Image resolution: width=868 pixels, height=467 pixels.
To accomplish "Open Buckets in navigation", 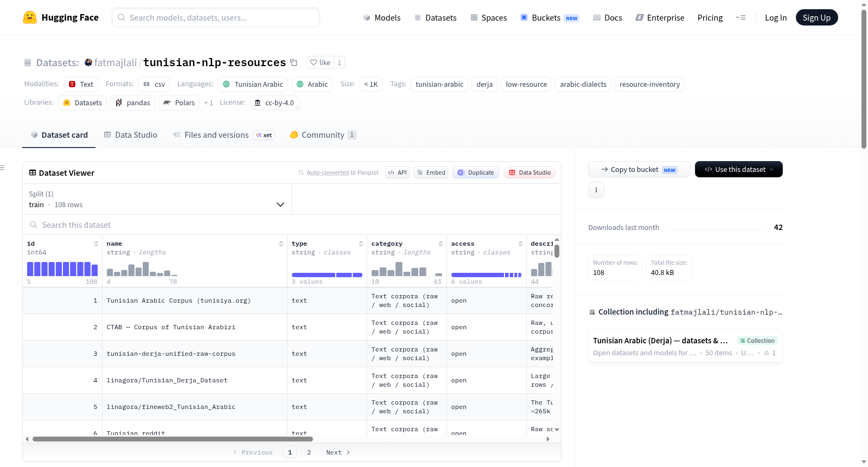I will [550, 17].
